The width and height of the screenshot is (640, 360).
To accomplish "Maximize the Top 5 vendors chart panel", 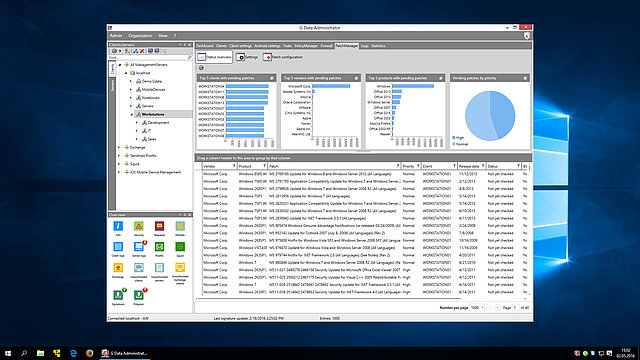I will click(356, 78).
